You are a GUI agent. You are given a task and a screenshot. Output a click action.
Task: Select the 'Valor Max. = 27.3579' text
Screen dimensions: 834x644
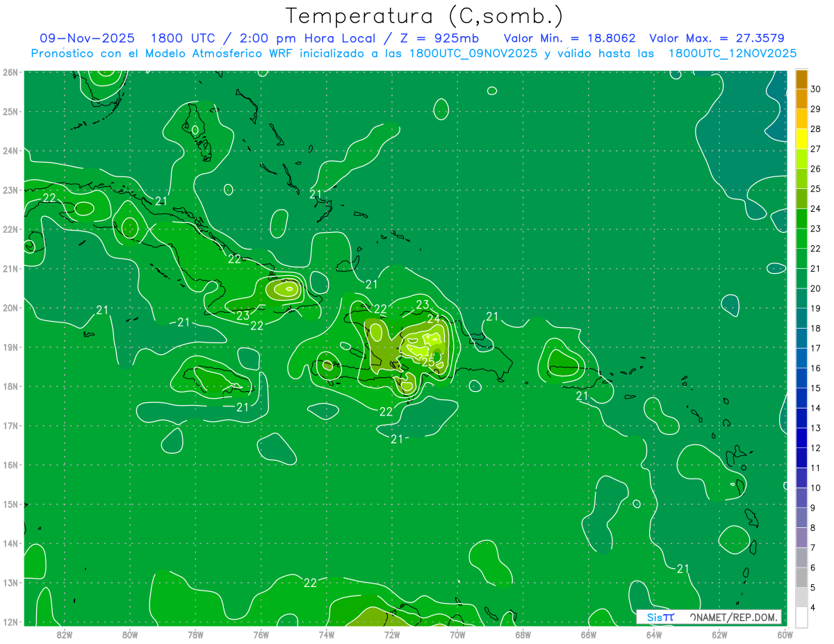click(x=717, y=38)
